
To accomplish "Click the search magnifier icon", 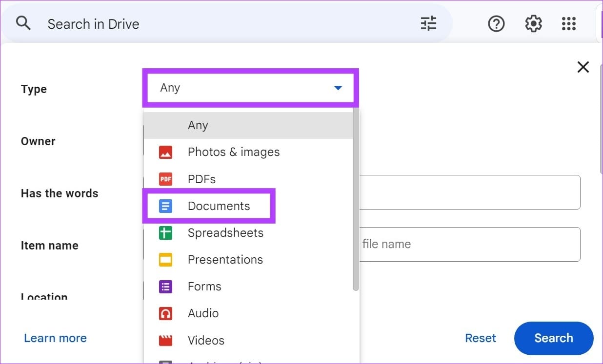I will point(23,23).
